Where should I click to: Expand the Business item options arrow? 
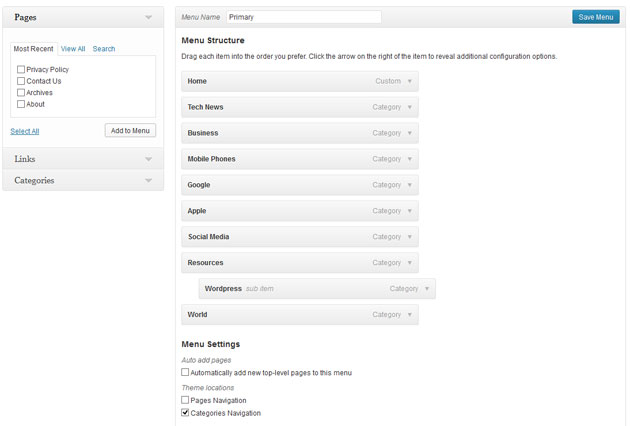(410, 133)
